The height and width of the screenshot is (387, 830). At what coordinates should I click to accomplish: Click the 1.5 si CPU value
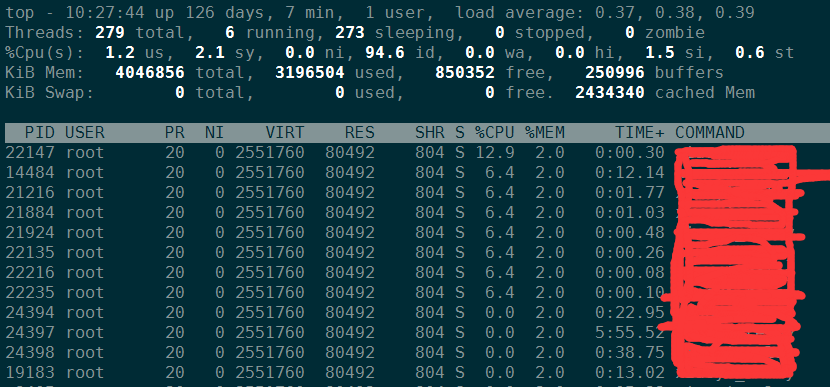pyautogui.click(x=660, y=52)
